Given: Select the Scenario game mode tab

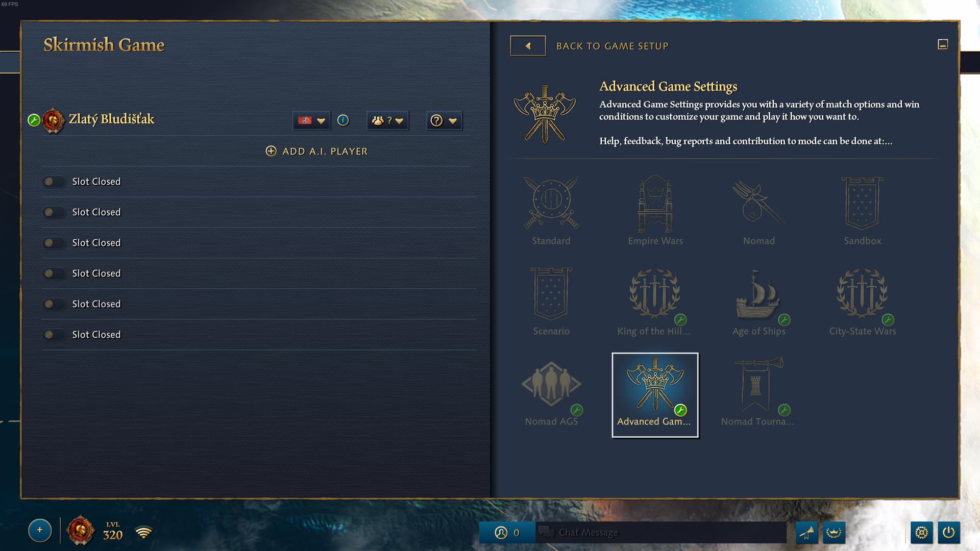Looking at the screenshot, I should coord(551,299).
